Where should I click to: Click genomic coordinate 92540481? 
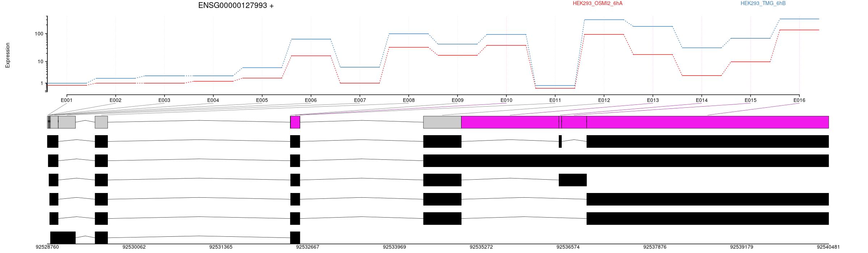pos(829,247)
